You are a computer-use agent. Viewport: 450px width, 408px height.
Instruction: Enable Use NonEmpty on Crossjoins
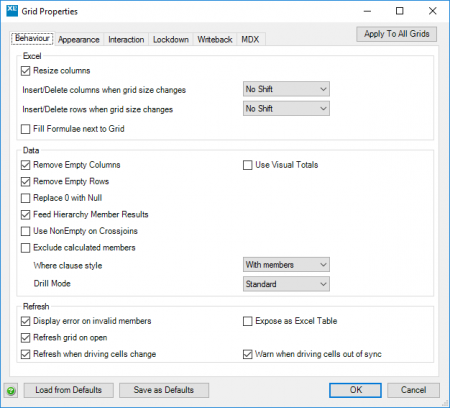click(x=25, y=231)
